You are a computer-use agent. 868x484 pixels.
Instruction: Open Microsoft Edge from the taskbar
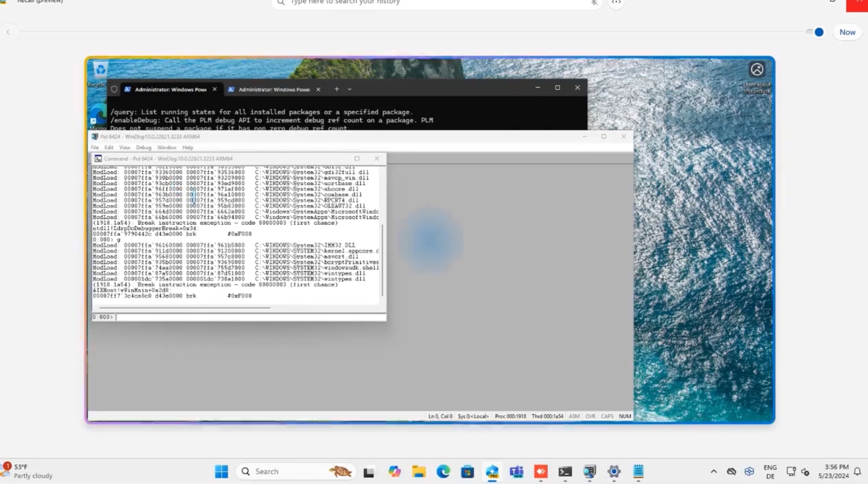(443, 472)
